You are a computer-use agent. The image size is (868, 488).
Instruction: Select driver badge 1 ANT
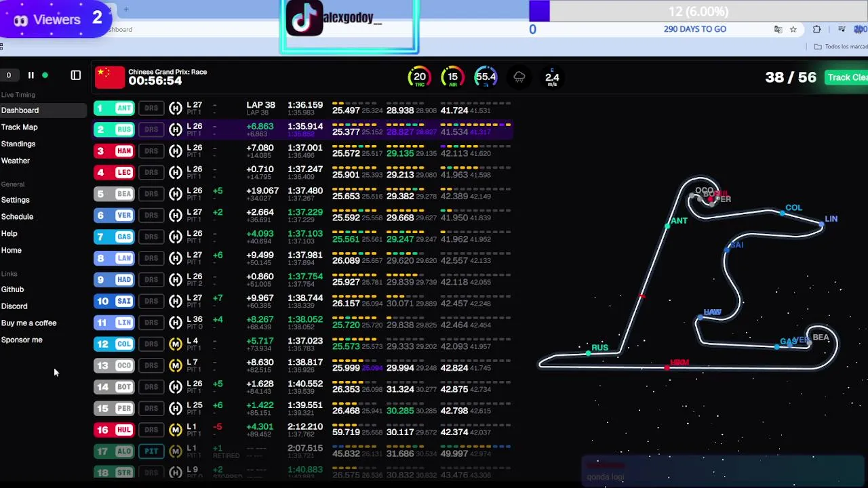pos(114,108)
